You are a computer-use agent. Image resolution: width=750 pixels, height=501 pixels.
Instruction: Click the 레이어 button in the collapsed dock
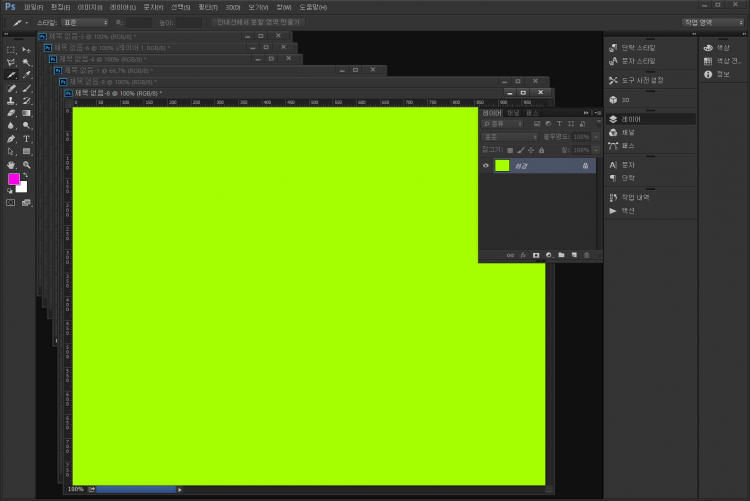(628, 119)
